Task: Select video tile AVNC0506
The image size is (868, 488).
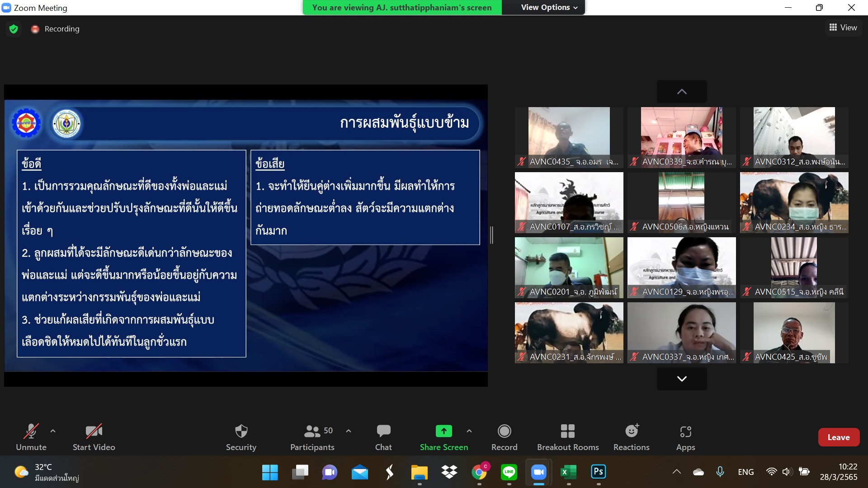Action: 681,202
